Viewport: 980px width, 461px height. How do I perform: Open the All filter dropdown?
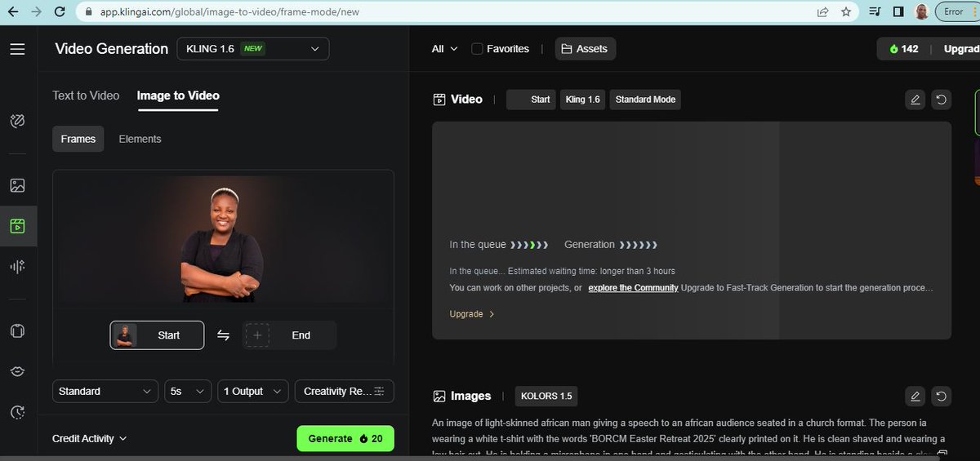coord(445,49)
